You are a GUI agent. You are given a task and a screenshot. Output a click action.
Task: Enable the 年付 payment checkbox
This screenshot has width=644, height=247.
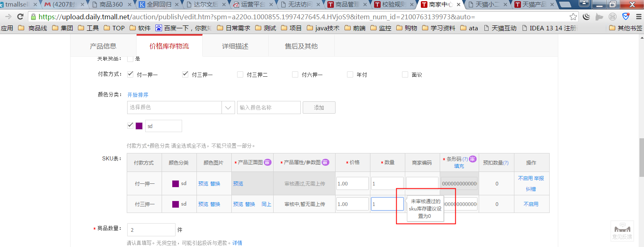point(350,74)
